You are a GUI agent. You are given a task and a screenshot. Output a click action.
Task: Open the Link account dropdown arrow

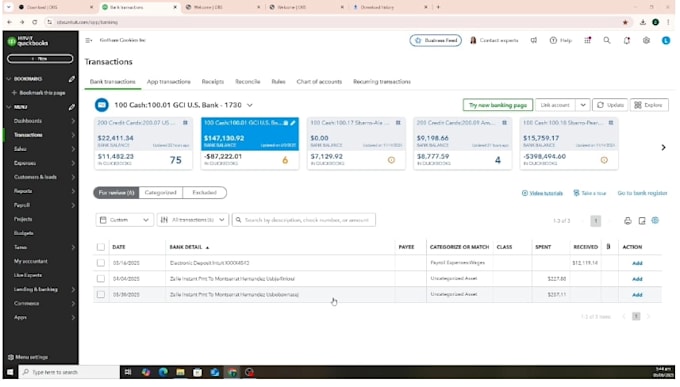click(583, 105)
